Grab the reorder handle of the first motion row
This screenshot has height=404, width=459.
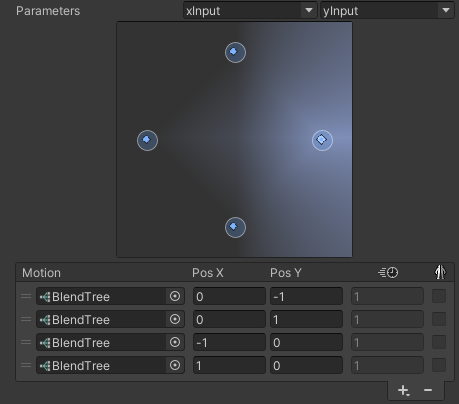coord(26,296)
